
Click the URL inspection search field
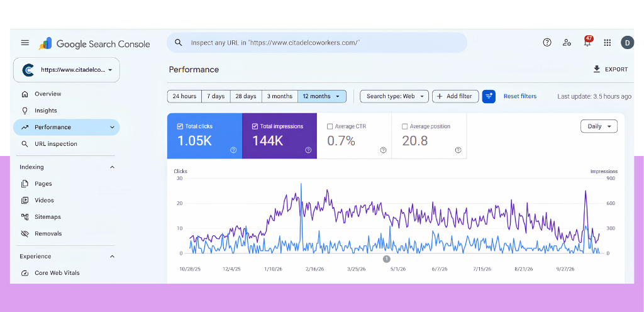[317, 43]
